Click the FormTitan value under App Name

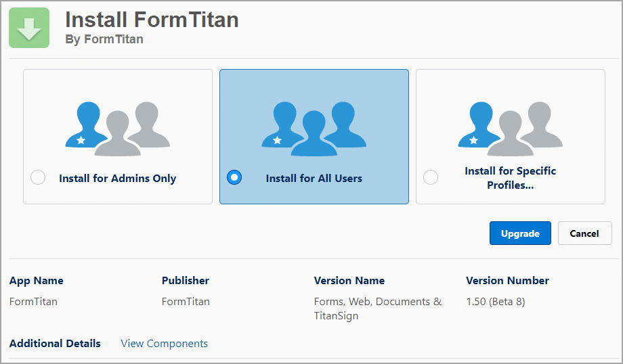(33, 302)
